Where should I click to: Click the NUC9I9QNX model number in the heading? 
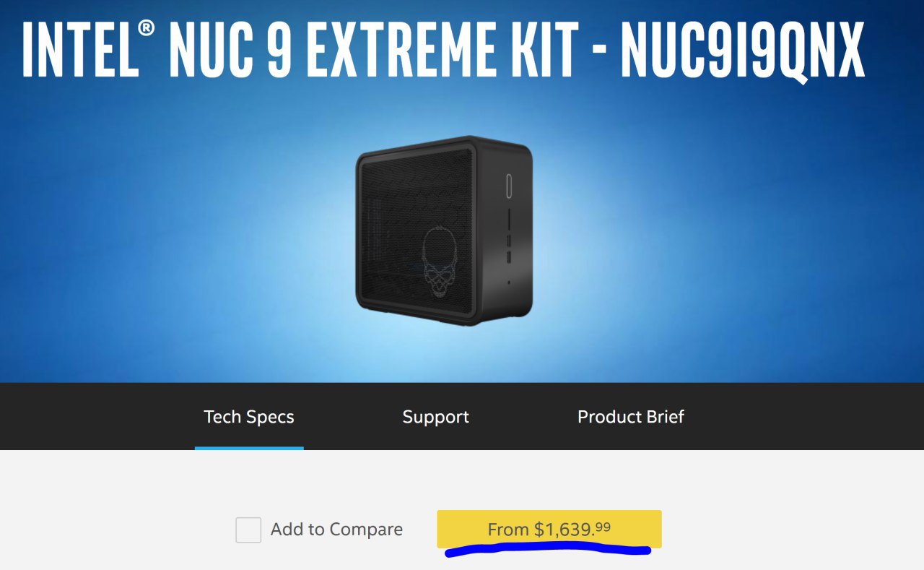[x=743, y=49]
